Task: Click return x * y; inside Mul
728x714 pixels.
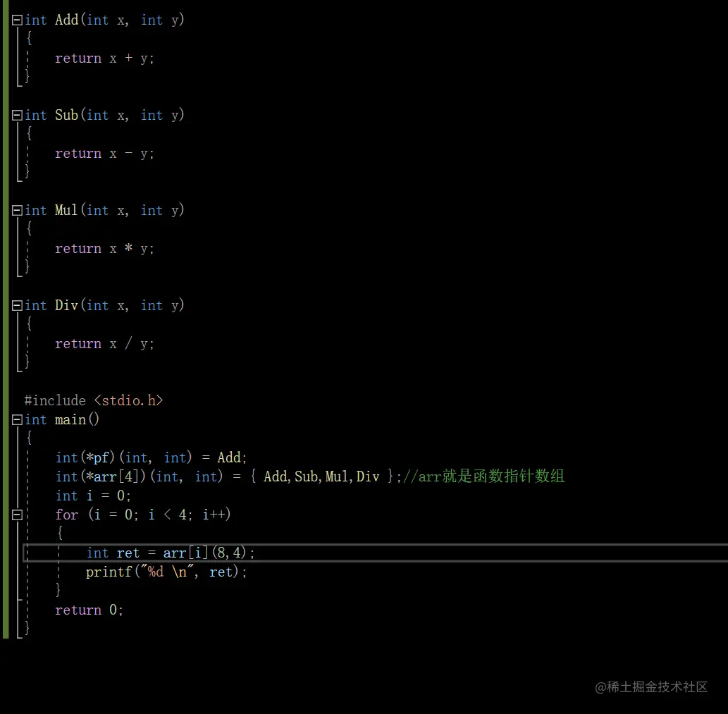Action: (104, 248)
